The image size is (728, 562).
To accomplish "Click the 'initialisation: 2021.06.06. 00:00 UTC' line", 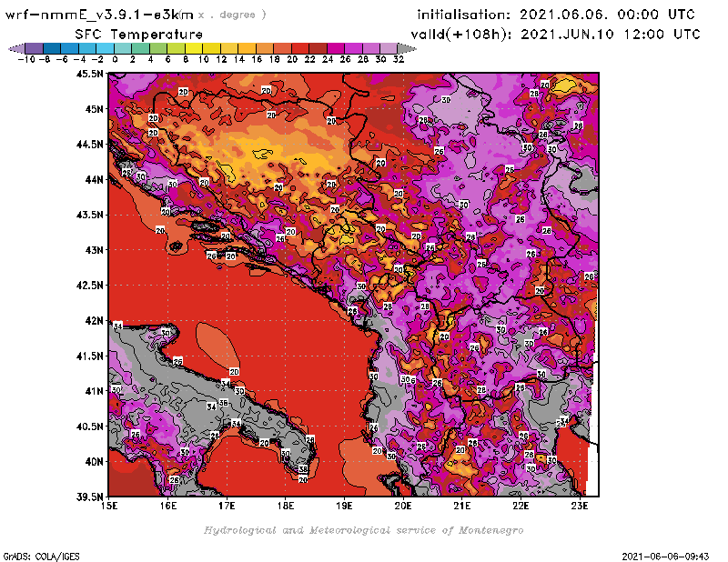I will (556, 15).
